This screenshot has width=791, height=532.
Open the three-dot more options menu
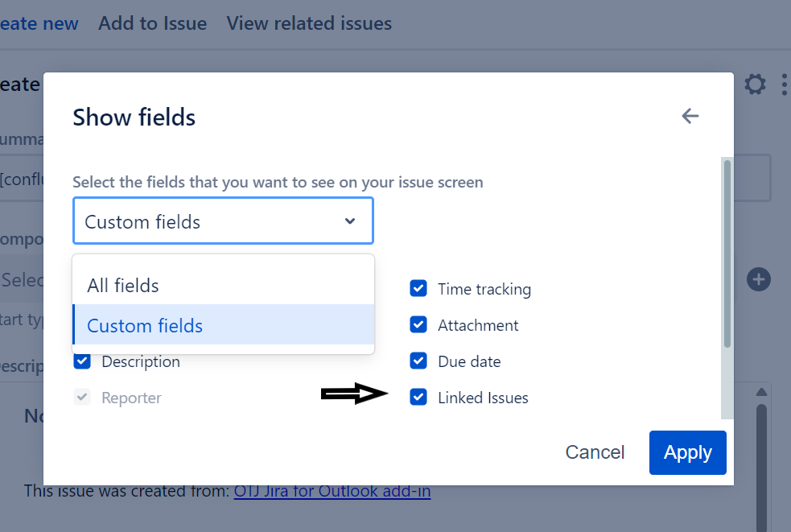pyautogui.click(x=785, y=85)
